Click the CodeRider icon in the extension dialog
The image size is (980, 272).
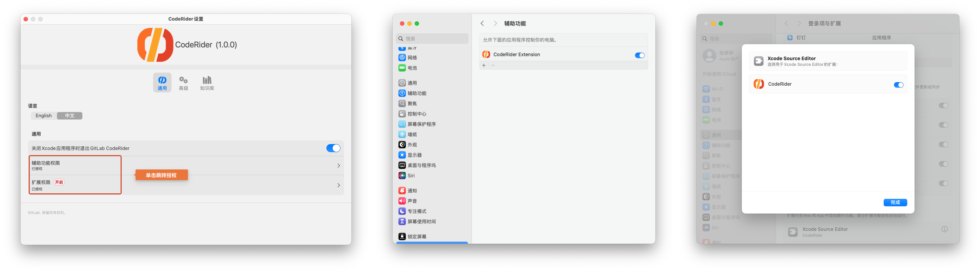759,84
